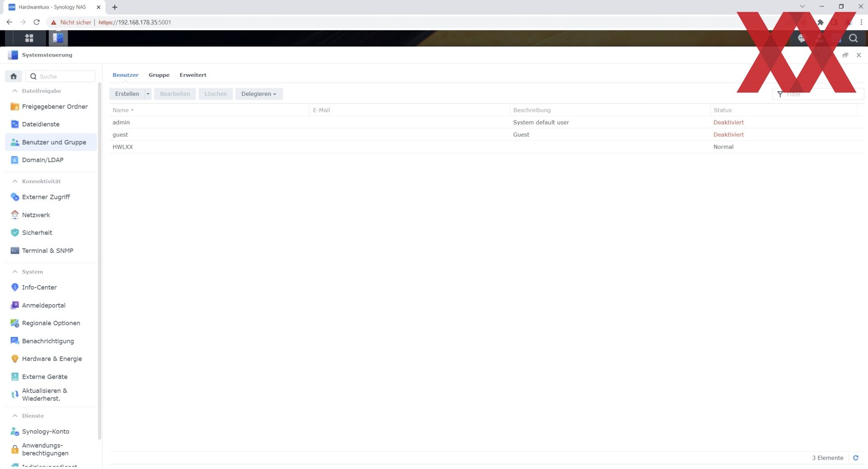The width and height of the screenshot is (868, 469).
Task: Open Netzwerk settings
Action: tap(51, 215)
